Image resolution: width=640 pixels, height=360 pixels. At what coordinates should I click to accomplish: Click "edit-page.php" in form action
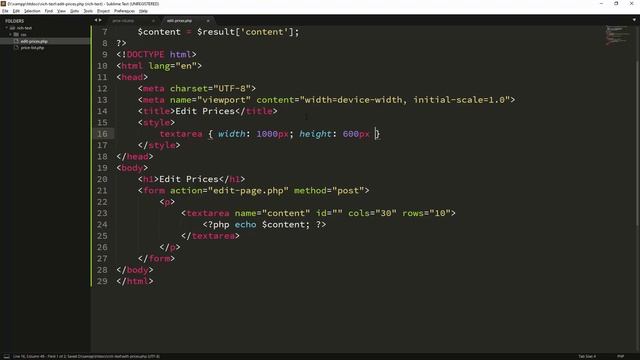248,191
